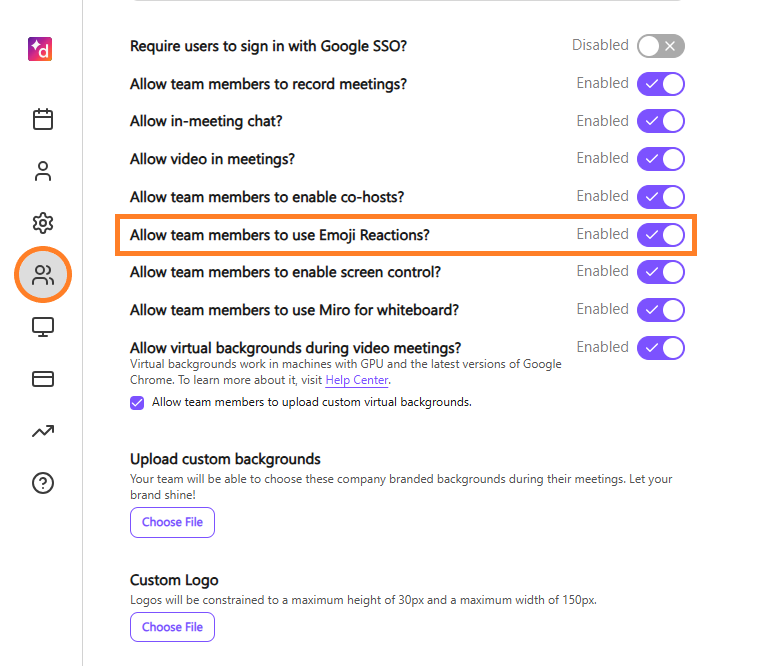Open the help question mark icon

point(43,483)
